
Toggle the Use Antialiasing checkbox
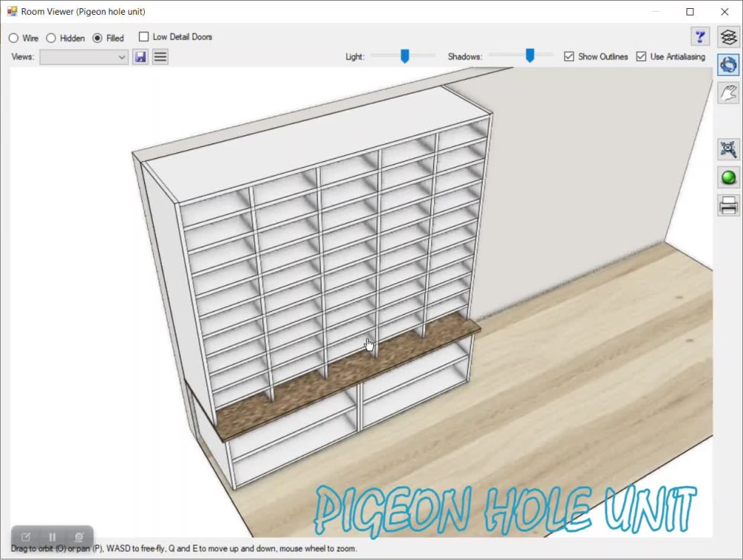click(641, 56)
